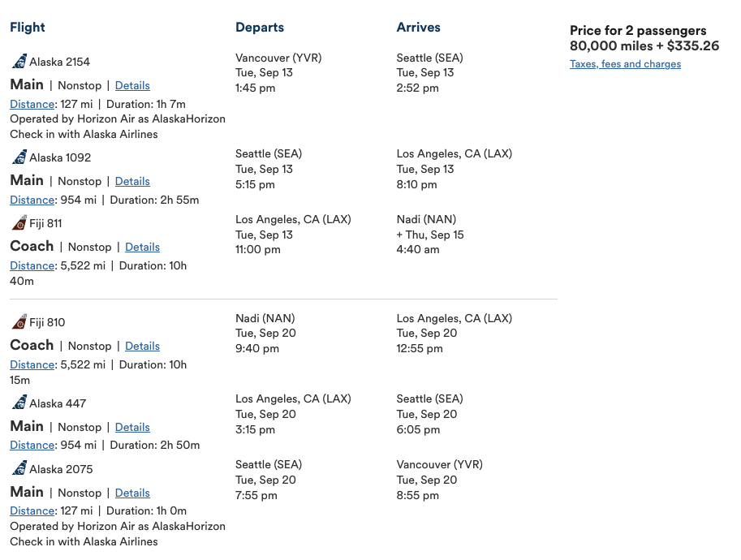
Task: Click Distance link under Fiji 811
Action: coord(32,265)
